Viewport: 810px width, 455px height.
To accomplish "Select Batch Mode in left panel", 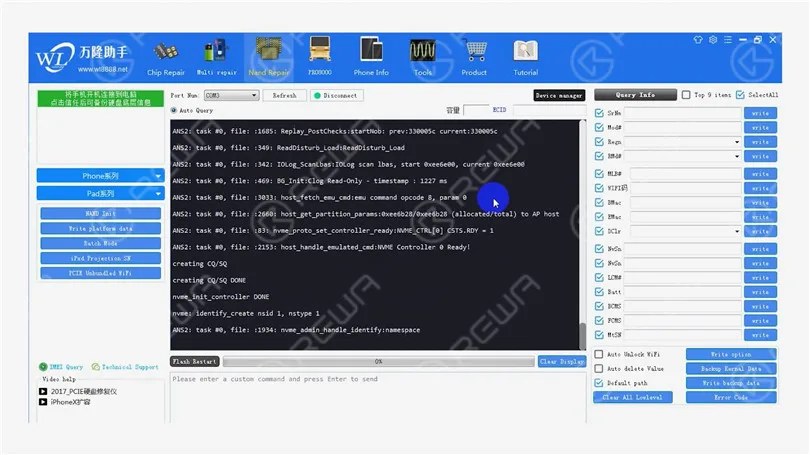I will (101, 243).
